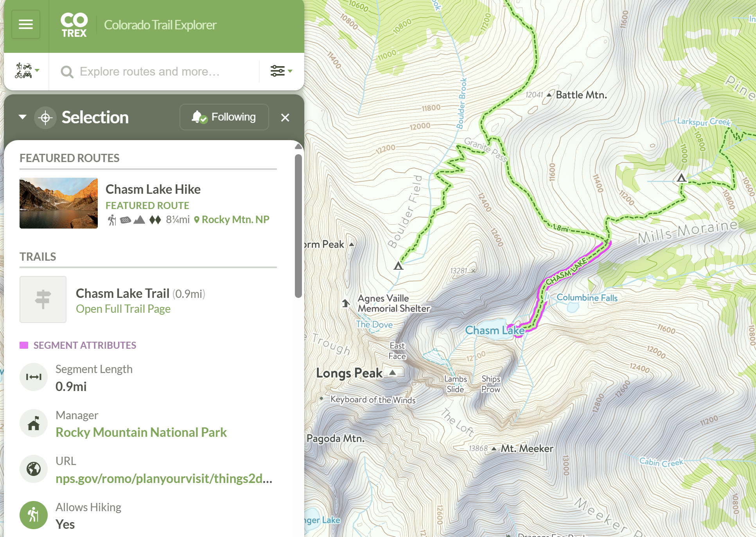Click the Segment Length ruler icon
The height and width of the screenshot is (537, 756).
[x=34, y=377]
